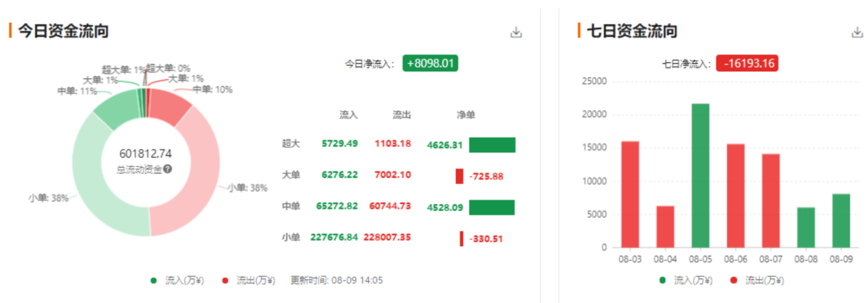Click the +8098.01 今日净流入 badge
868x303 pixels.
430,64
